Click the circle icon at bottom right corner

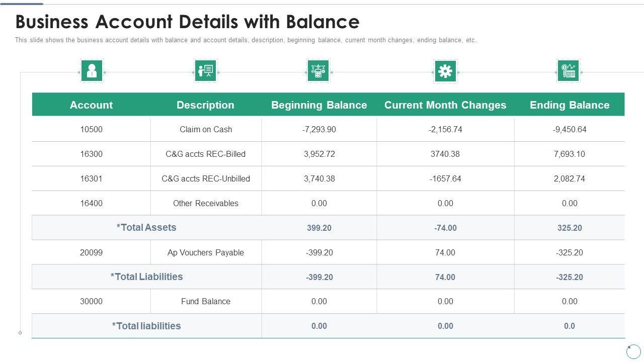pos(633,351)
